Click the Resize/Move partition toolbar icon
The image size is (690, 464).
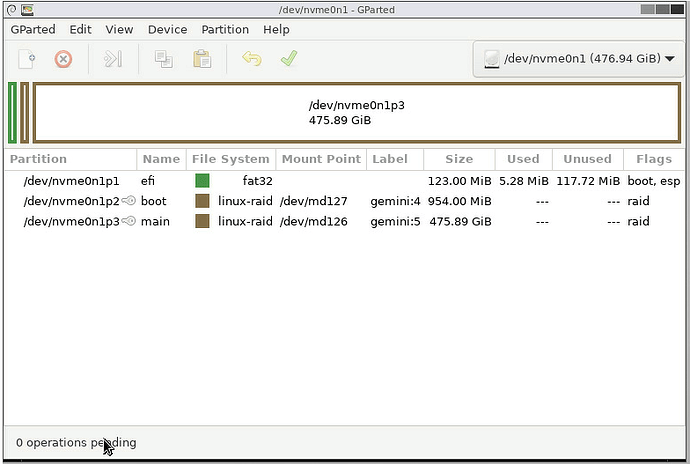pyautogui.click(x=113, y=59)
